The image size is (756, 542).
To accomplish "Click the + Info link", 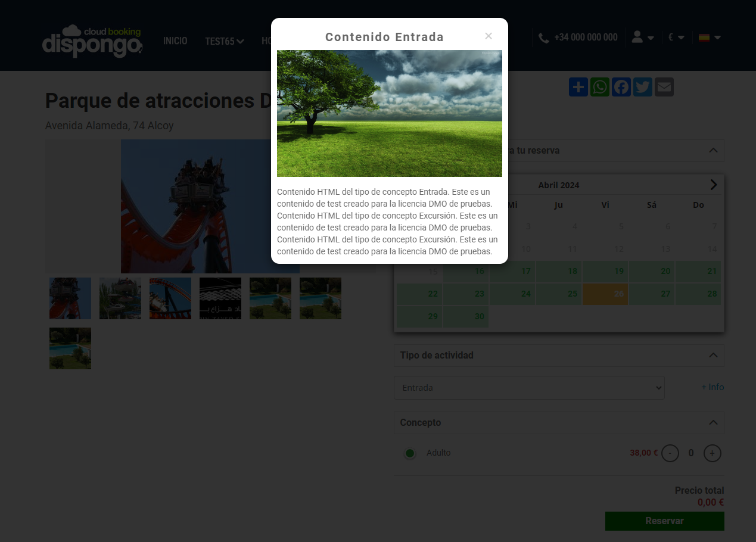I will point(713,387).
